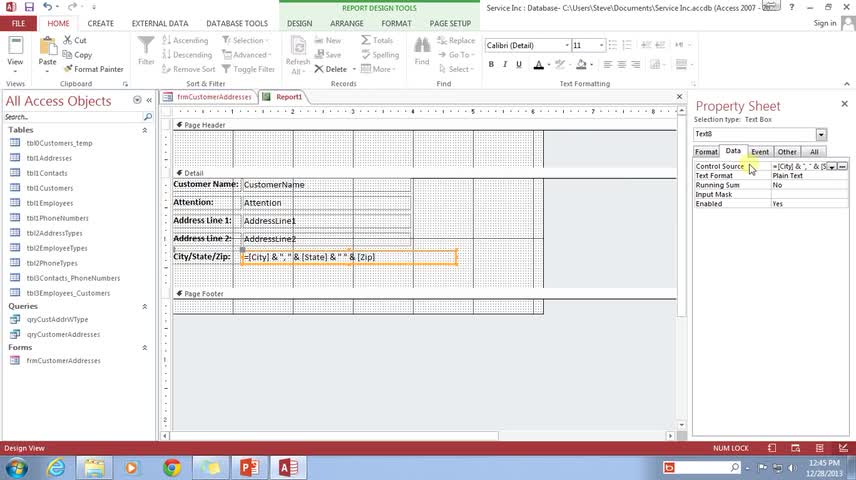Open the Event tab in Property Sheet
This screenshot has width=856, height=480.
tap(760, 152)
